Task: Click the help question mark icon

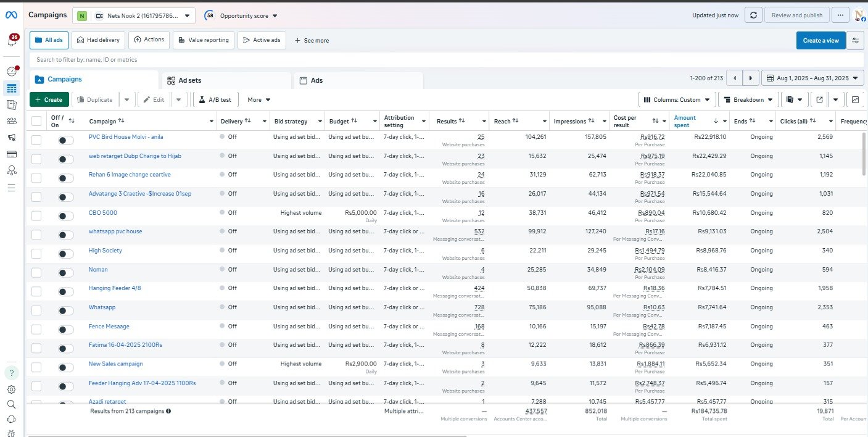Action: click(12, 373)
